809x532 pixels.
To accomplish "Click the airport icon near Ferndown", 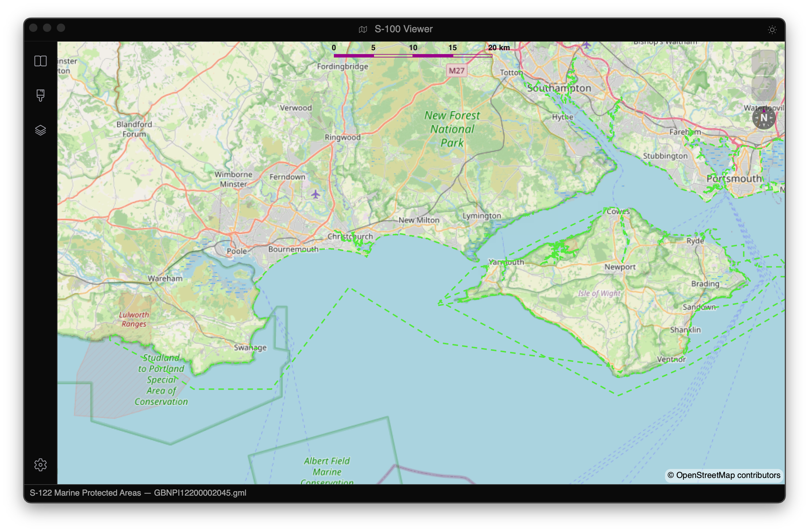I will point(316,194).
